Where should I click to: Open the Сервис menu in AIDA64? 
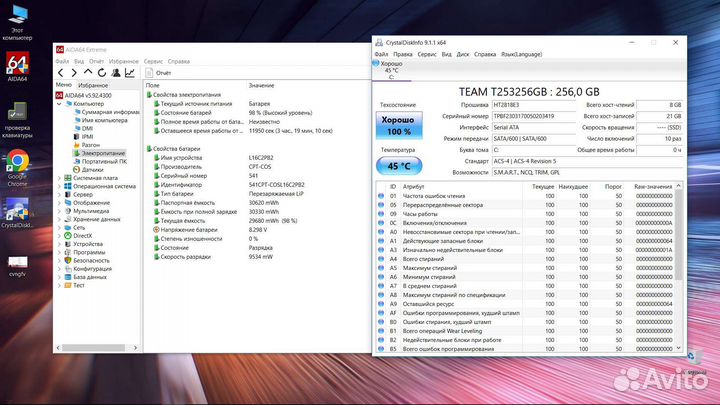point(153,61)
